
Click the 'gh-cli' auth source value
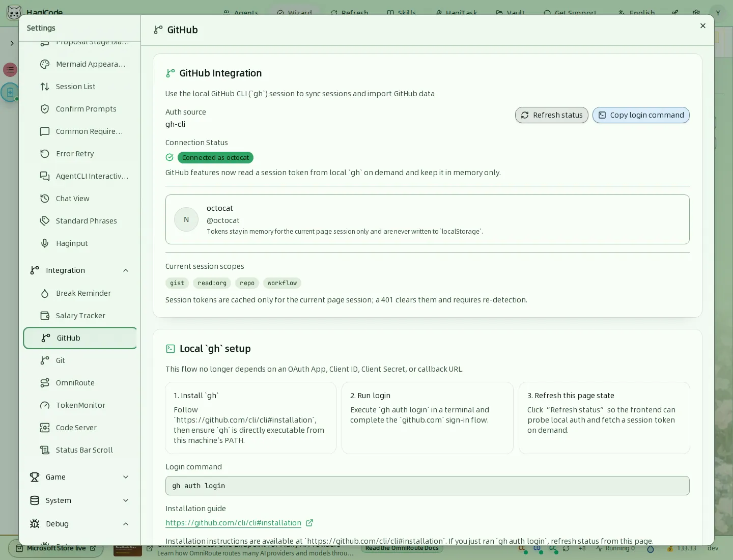175,124
